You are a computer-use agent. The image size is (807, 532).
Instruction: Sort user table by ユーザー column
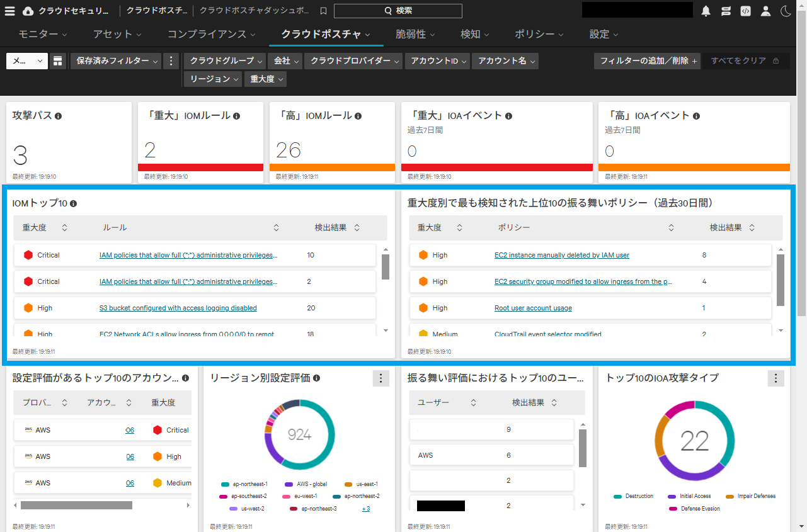tap(474, 402)
